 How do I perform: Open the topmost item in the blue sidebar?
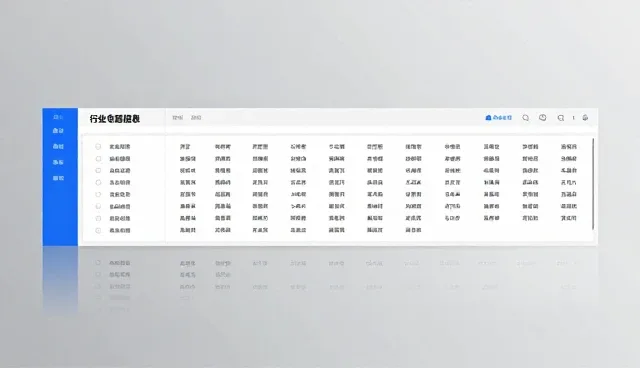(x=58, y=117)
